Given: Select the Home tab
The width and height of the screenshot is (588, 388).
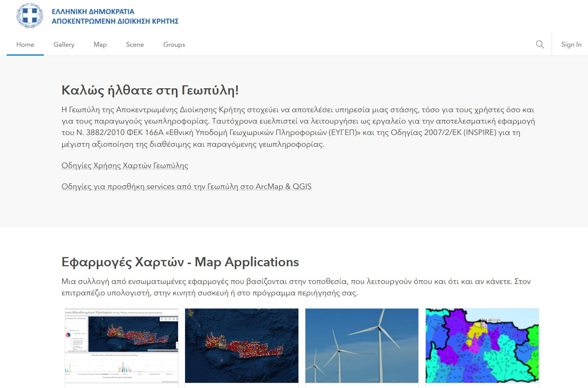Looking at the screenshot, I should [x=25, y=45].
